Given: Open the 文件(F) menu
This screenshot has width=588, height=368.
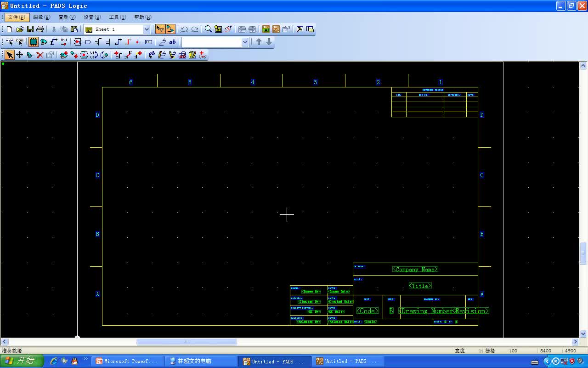Looking at the screenshot, I should 17,17.
